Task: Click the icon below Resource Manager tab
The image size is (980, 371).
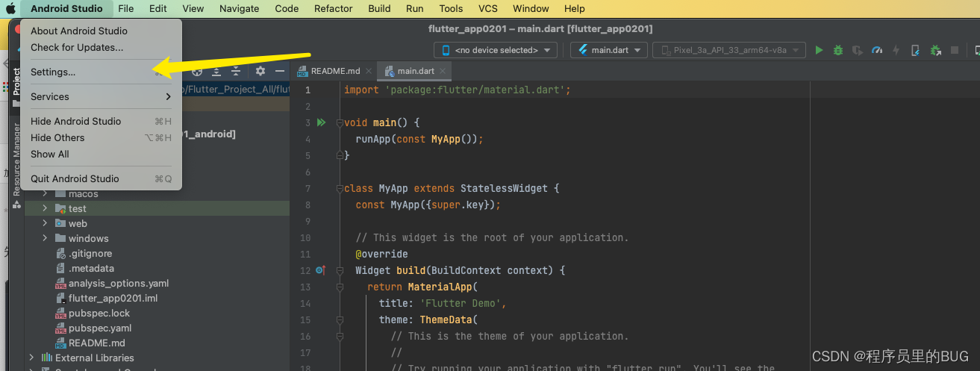Action: 16,205
